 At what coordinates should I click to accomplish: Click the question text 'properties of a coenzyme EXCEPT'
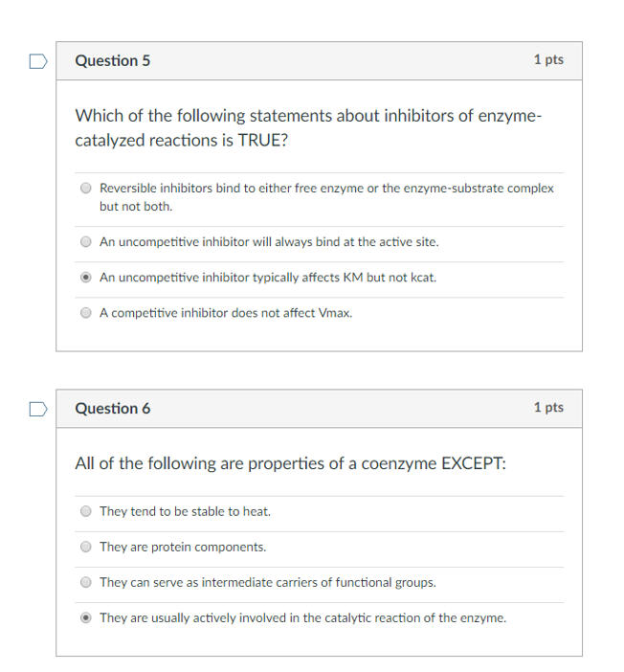pyautogui.click(x=290, y=463)
